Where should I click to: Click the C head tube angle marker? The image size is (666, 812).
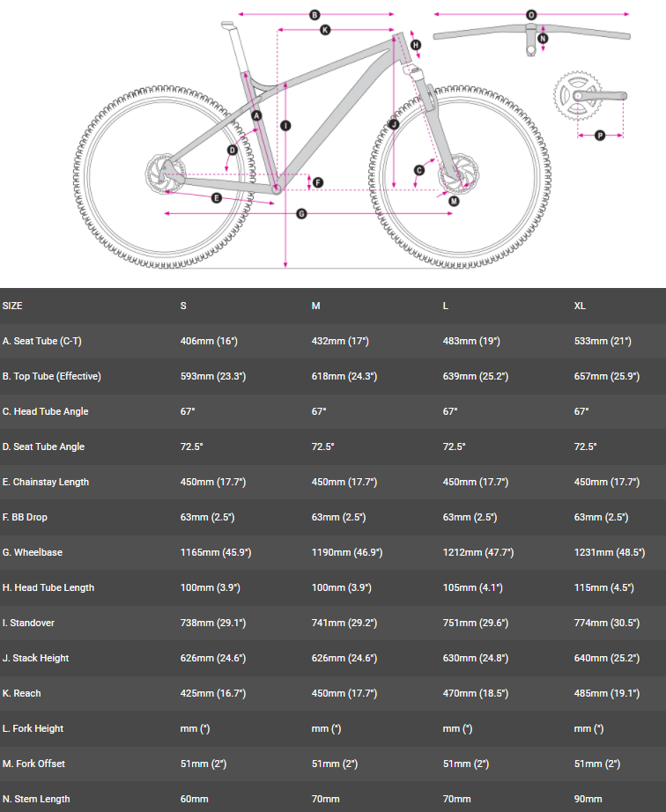pos(419,170)
